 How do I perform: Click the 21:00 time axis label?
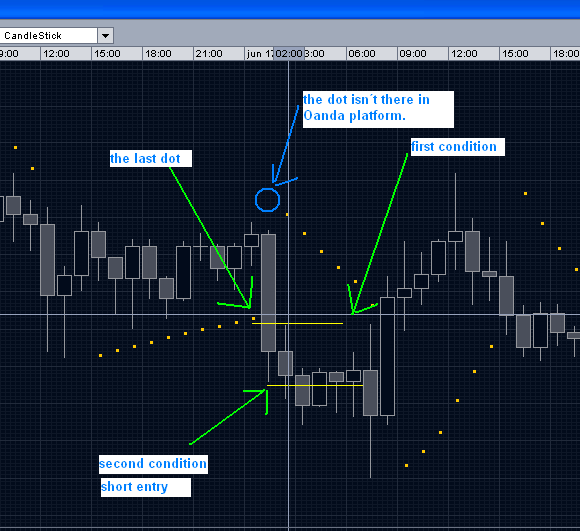coord(209,54)
